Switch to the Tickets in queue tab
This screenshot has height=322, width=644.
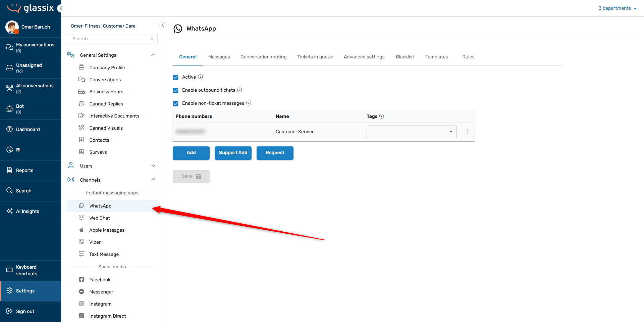pos(315,57)
